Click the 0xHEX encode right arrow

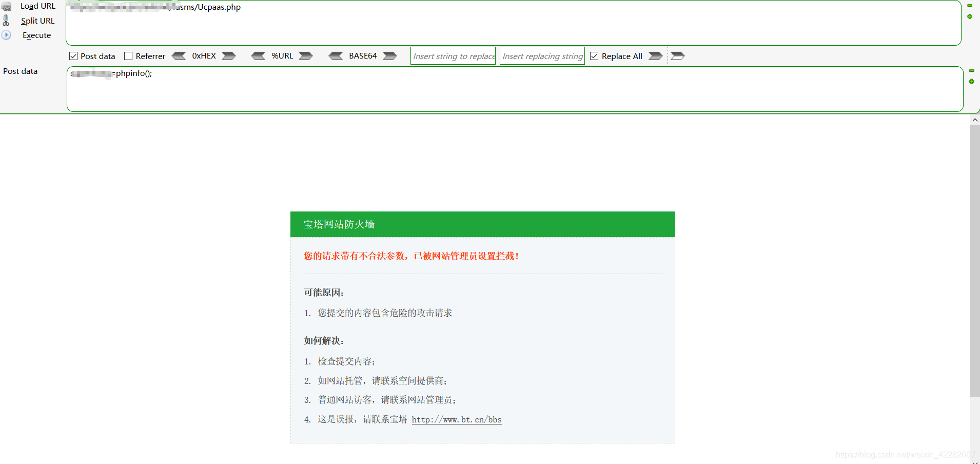(229, 56)
